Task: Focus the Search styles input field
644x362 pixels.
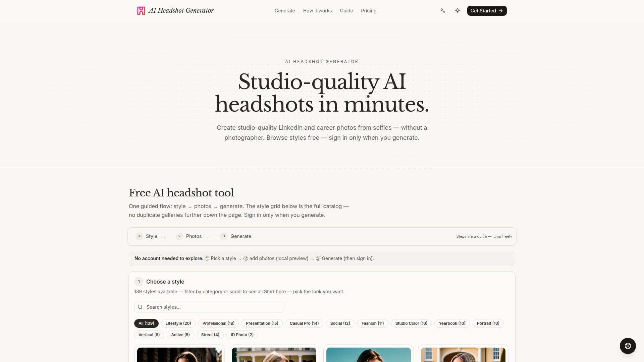Action: (x=209, y=307)
